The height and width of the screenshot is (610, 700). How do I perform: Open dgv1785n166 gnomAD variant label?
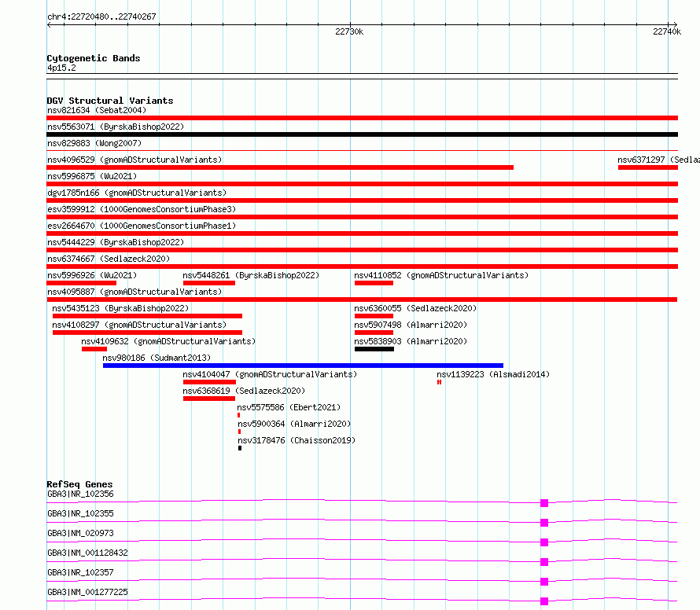[137, 193]
